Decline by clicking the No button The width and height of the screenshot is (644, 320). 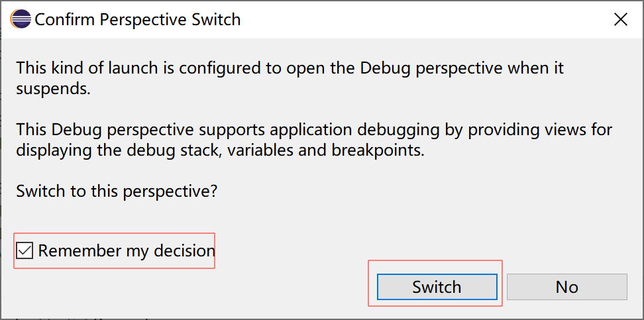pyautogui.click(x=566, y=287)
